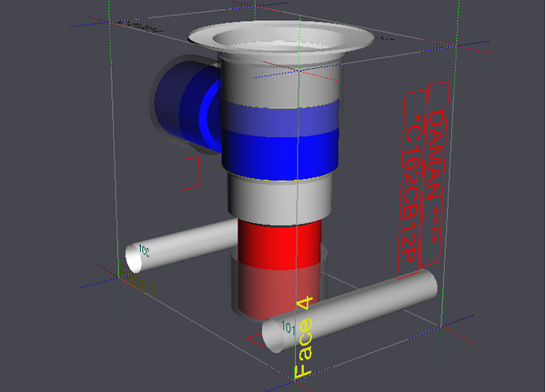
Task: Click the red "DAMAN ***" text
Action: [x=435, y=176]
